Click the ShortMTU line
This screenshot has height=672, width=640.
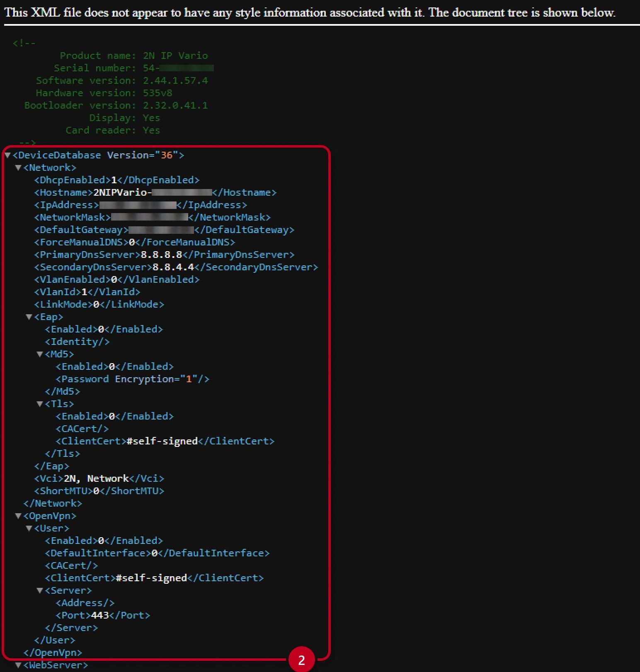[x=99, y=491]
